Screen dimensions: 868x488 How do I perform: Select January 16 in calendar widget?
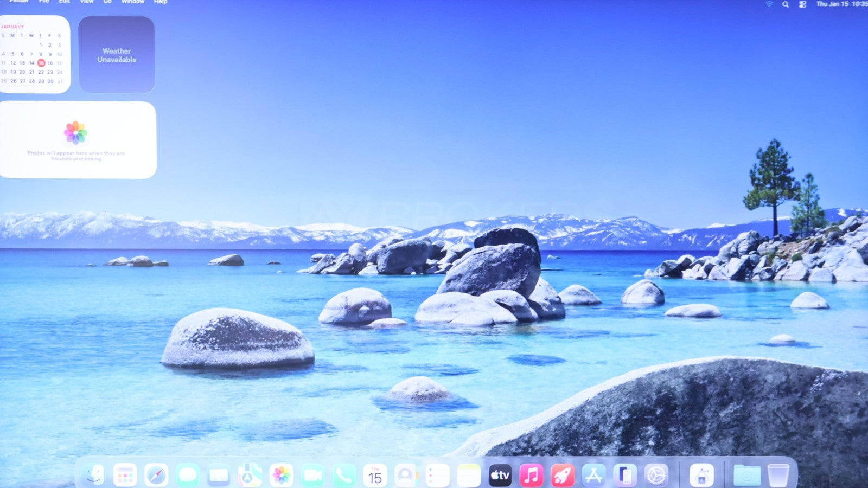50,63
